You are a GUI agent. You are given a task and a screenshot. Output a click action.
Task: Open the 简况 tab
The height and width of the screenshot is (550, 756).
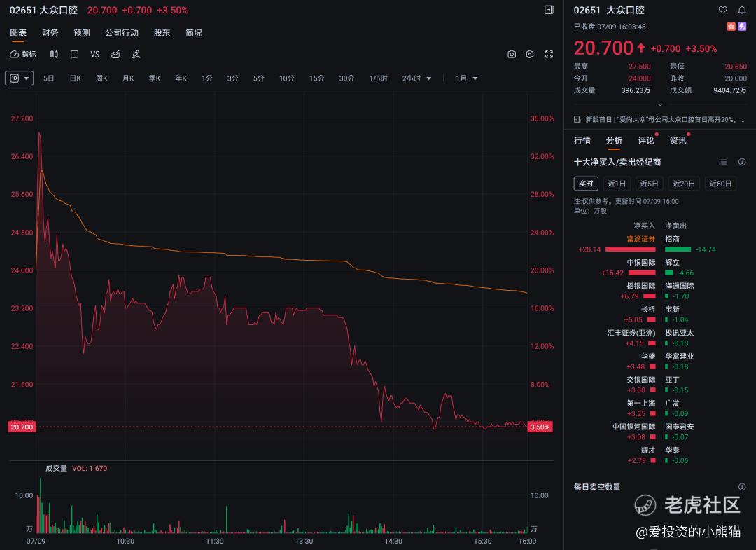(194, 33)
